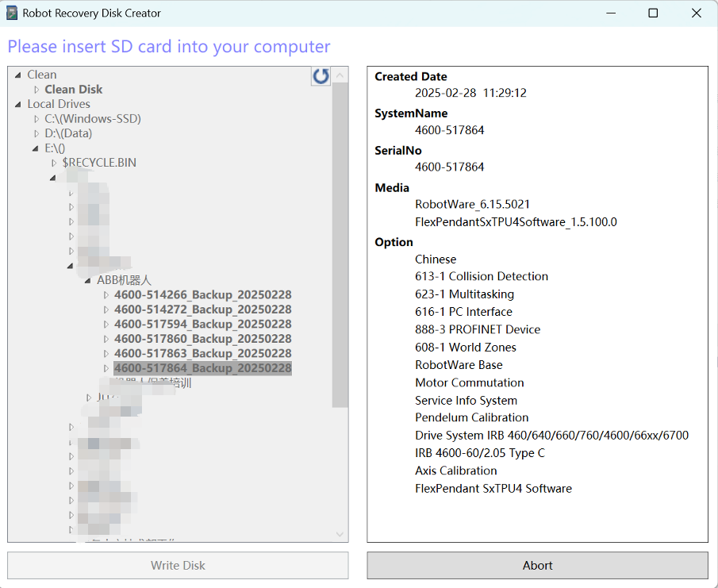Image resolution: width=718 pixels, height=588 pixels.
Task: Click the 616-1 PC Interface option
Action: pos(464,312)
